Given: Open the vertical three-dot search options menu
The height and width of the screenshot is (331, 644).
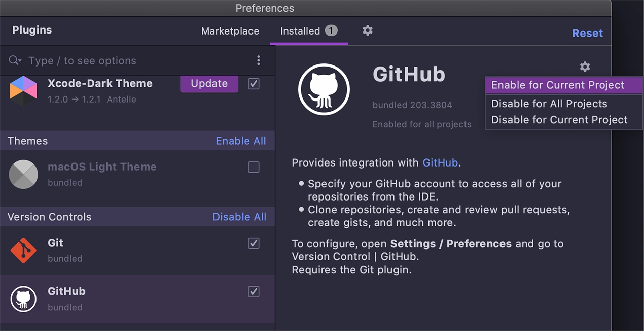Looking at the screenshot, I should [x=259, y=60].
